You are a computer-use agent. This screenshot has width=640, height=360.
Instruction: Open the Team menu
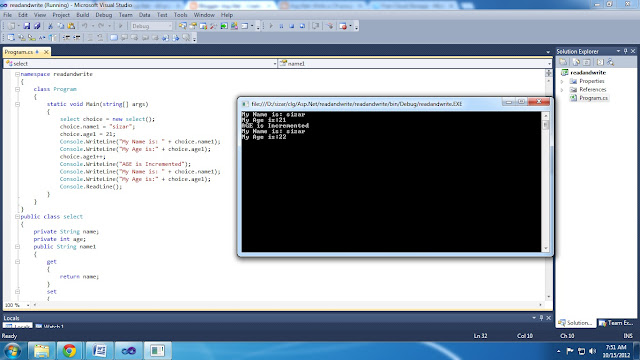[x=125, y=15]
